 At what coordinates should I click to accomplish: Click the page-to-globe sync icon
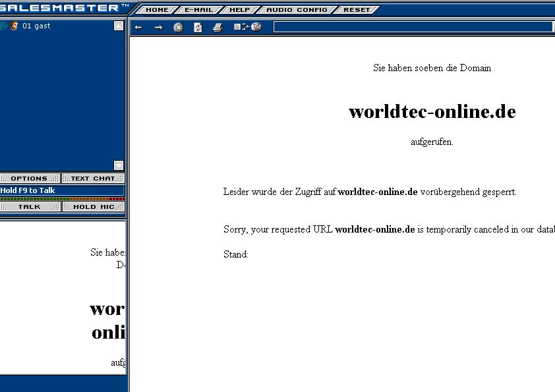coord(247,27)
